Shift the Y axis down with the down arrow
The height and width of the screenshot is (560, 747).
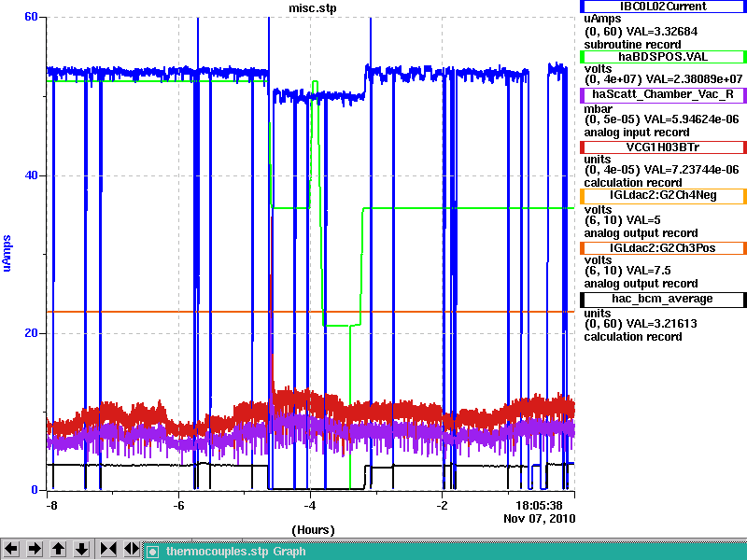click(82, 549)
